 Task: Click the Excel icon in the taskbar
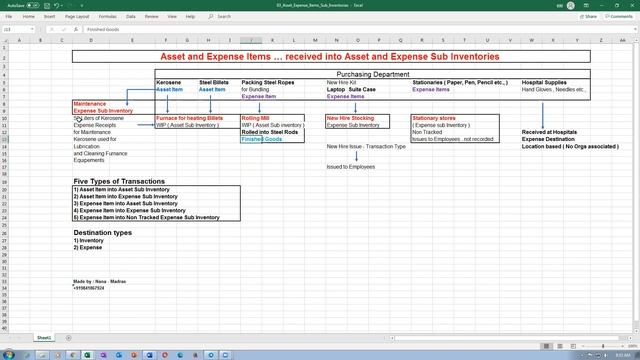click(87, 355)
